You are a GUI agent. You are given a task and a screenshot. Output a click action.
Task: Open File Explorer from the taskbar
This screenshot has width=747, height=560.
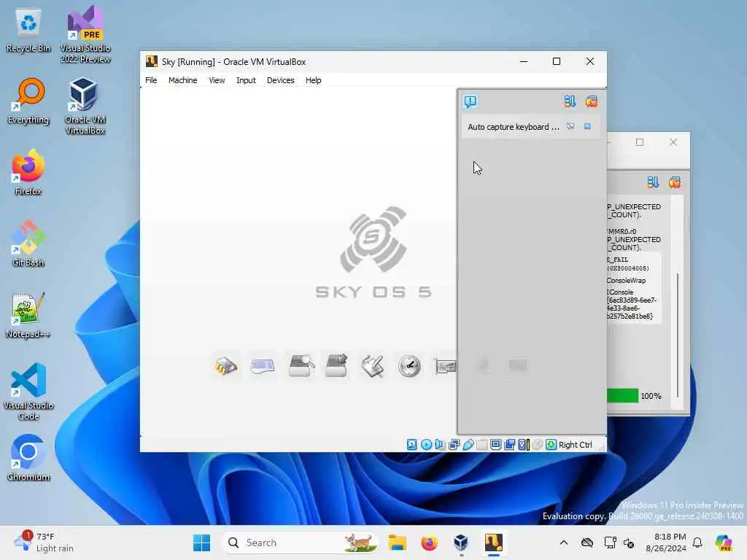[x=397, y=542]
